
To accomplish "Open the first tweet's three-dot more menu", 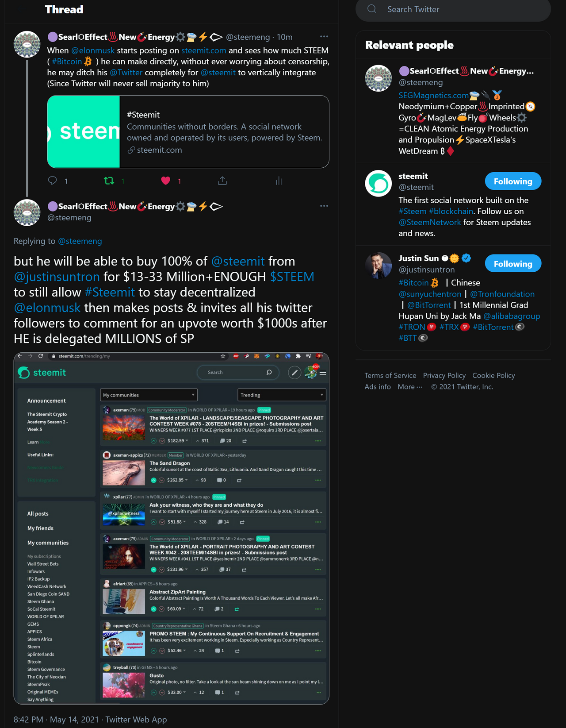I will coord(324,37).
